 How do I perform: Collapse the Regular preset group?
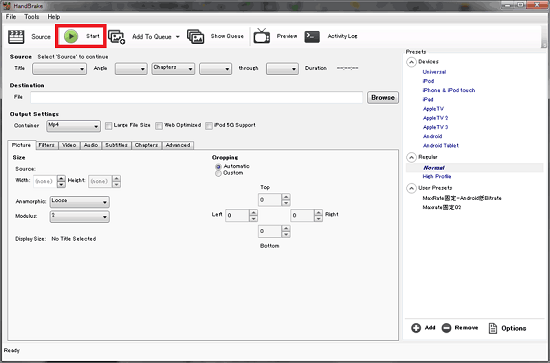[x=411, y=157]
